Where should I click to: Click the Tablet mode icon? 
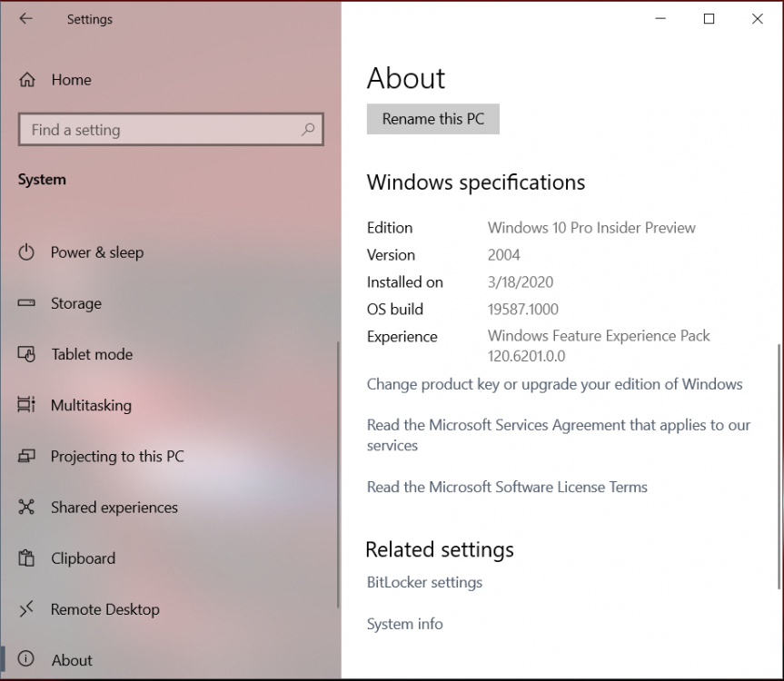tap(26, 354)
